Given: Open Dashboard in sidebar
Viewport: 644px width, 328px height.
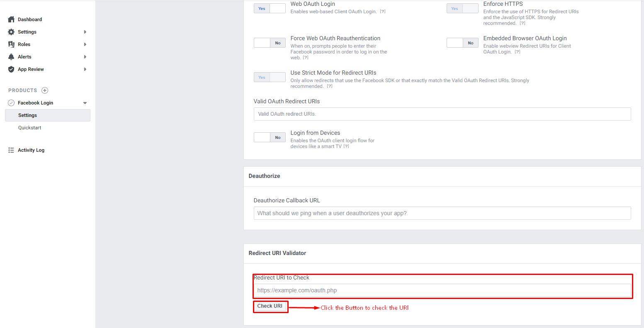Looking at the screenshot, I should pos(30,19).
